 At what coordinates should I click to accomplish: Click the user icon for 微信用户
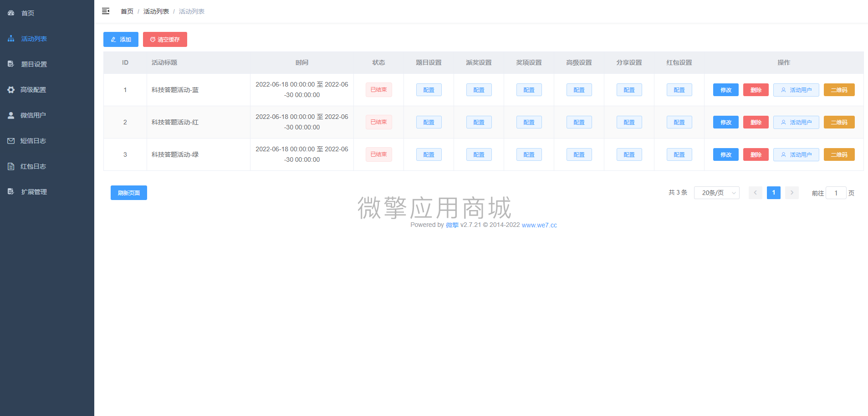coord(11,115)
